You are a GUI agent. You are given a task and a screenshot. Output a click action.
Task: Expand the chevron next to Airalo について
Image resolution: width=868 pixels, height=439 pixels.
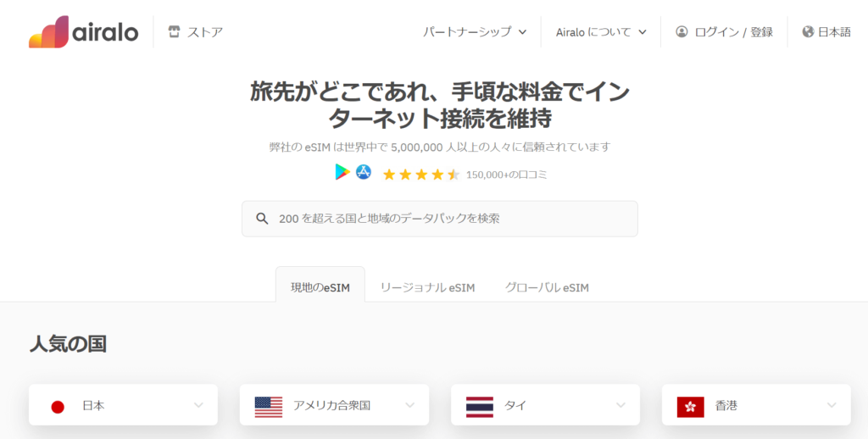pos(643,32)
